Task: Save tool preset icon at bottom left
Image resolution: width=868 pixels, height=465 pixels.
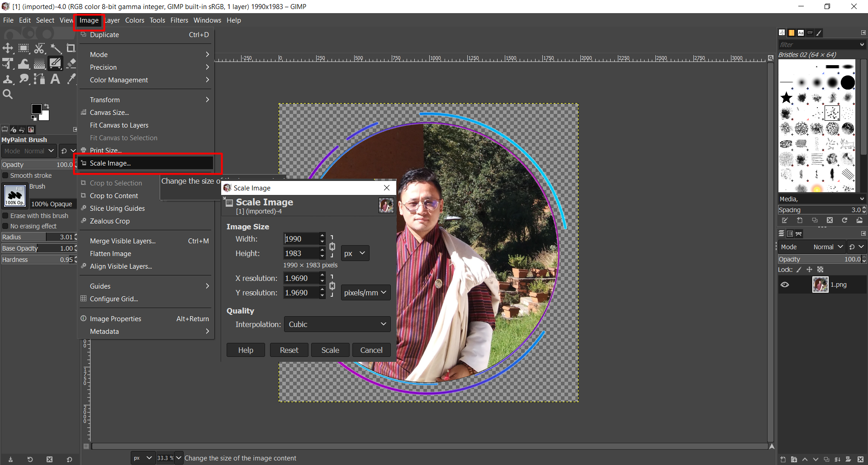Action: pos(10,459)
